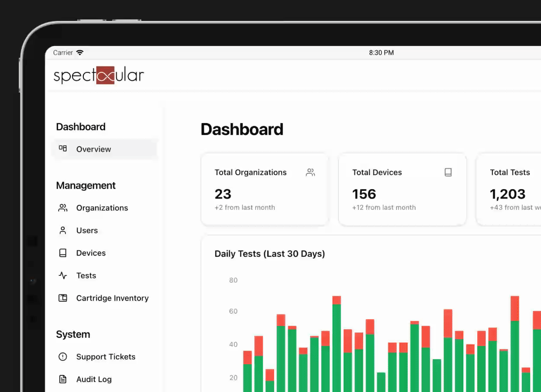The image size is (541, 392).
Task: Click the Users person icon
Action: 63,230
